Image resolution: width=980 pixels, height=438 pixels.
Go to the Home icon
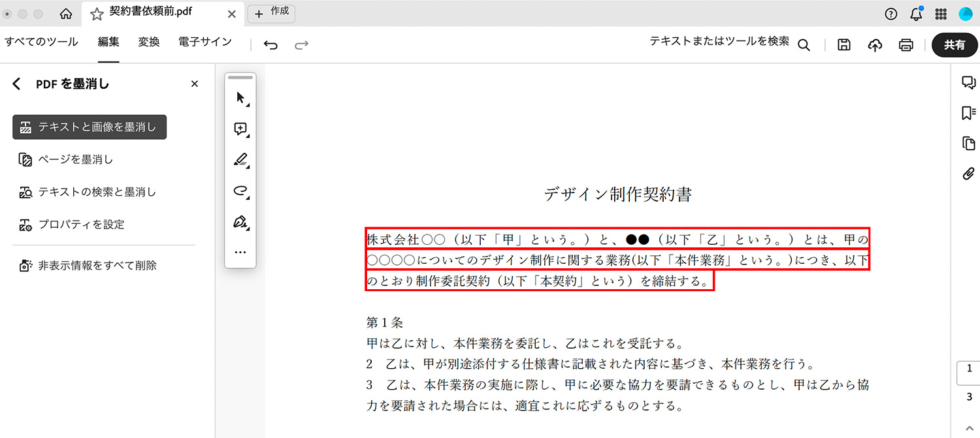point(66,14)
